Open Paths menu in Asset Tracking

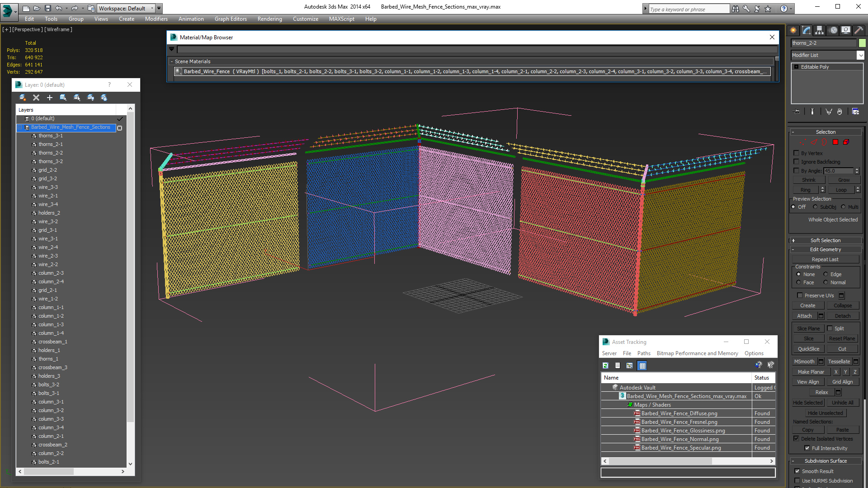[644, 353]
